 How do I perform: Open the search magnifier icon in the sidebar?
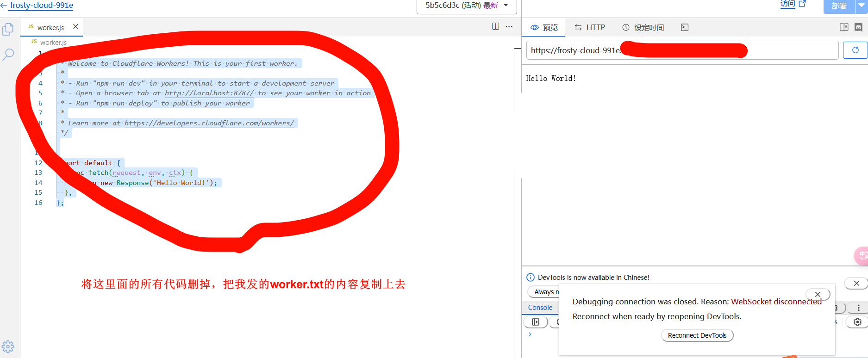point(8,55)
